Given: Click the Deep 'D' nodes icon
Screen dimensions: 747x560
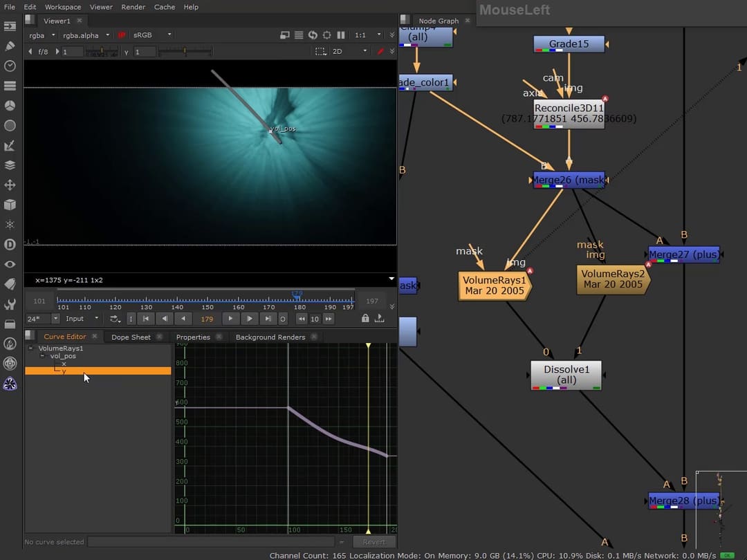Looking at the screenshot, I should [x=10, y=244].
